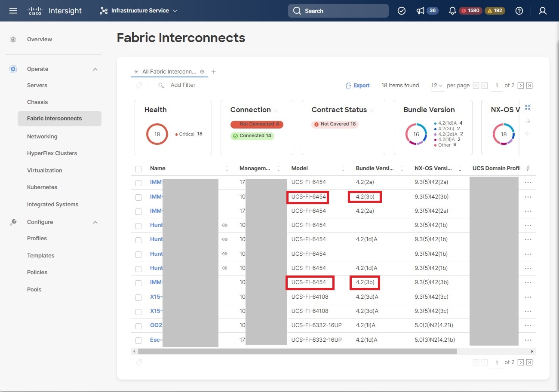Sort by the Model column arrows

point(343,168)
